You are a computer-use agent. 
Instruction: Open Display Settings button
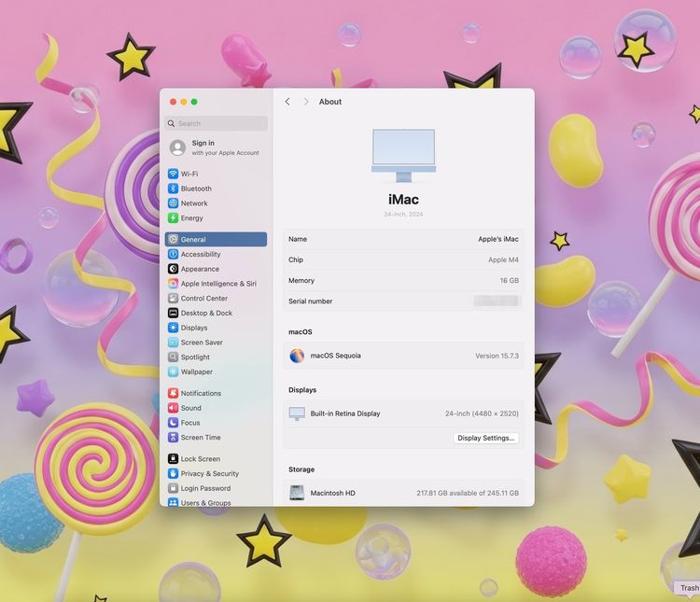485,438
